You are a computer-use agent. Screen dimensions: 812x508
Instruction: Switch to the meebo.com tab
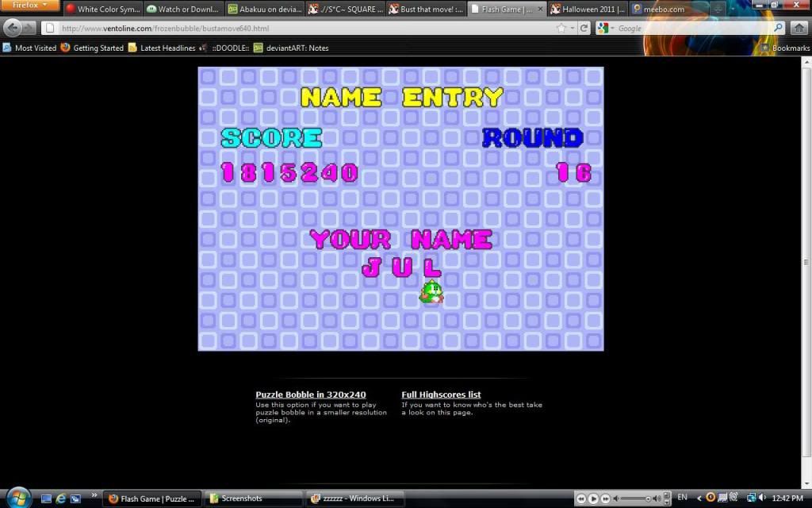pyautogui.click(x=668, y=9)
